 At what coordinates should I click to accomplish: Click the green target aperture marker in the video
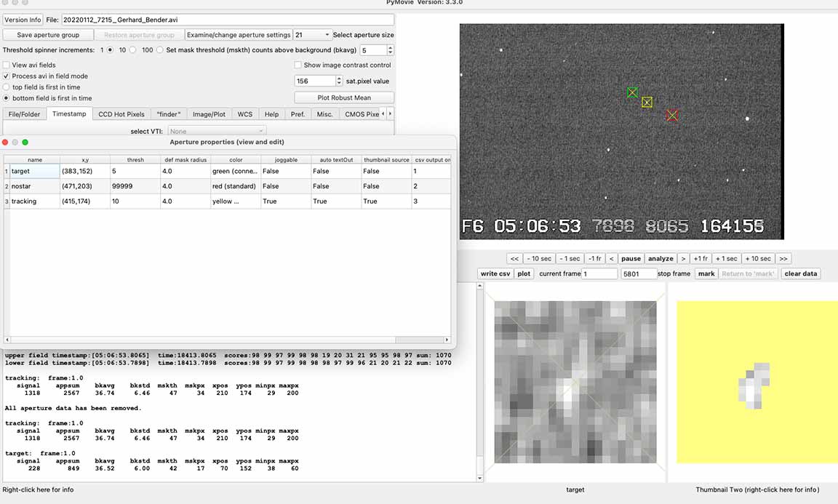pyautogui.click(x=632, y=92)
